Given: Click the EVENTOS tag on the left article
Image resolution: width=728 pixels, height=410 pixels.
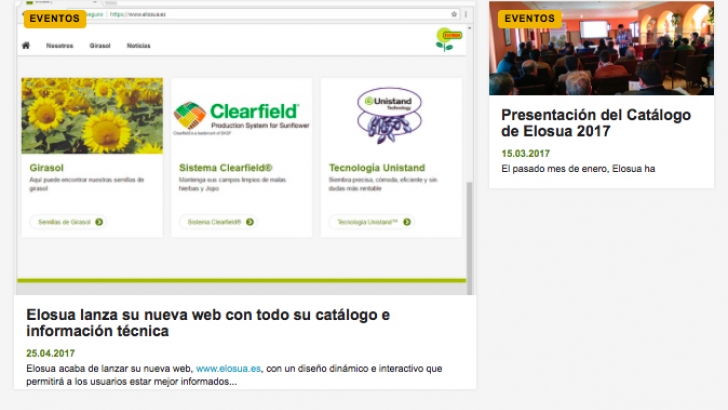Looking at the screenshot, I should click(x=54, y=18).
